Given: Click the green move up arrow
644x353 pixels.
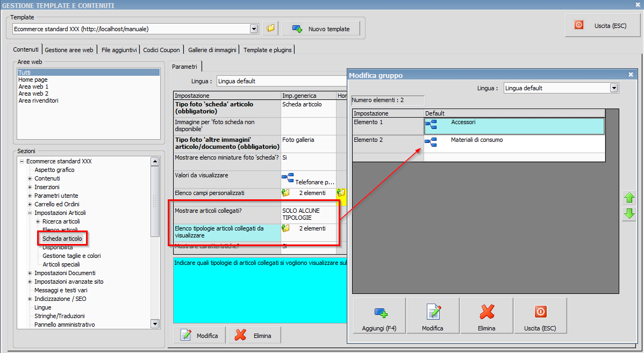Looking at the screenshot, I should (629, 197).
